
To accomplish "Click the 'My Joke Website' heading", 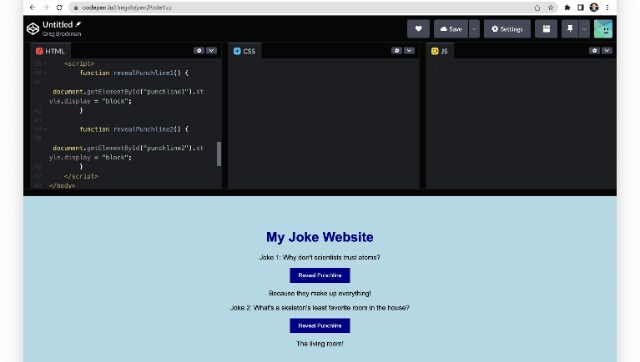I will click(320, 237).
